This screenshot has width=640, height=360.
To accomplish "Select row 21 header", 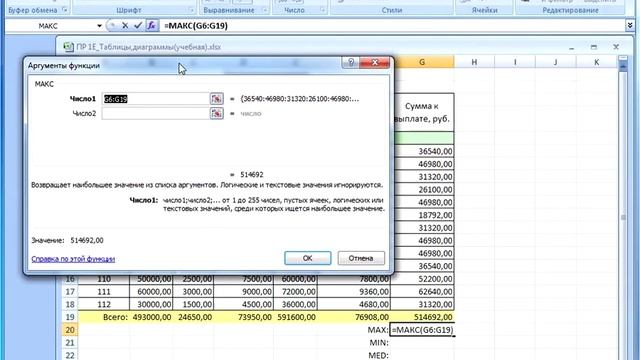I will (70, 342).
